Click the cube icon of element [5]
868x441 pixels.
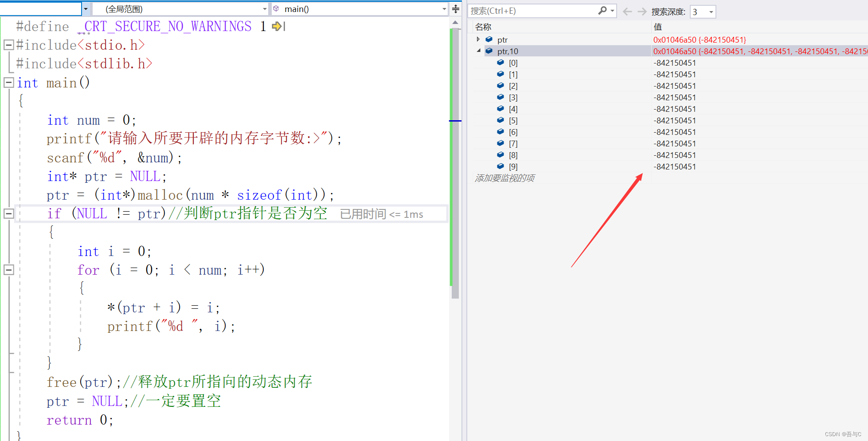click(500, 120)
